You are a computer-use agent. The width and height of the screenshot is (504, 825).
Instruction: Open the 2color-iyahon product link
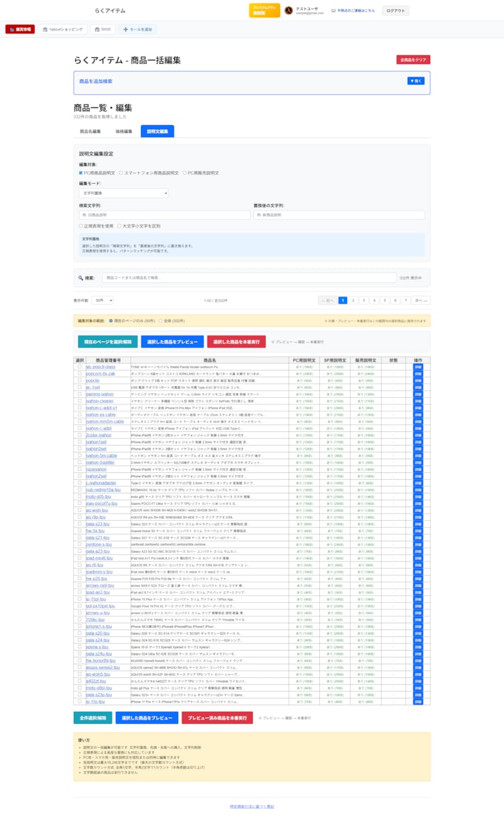click(99, 435)
